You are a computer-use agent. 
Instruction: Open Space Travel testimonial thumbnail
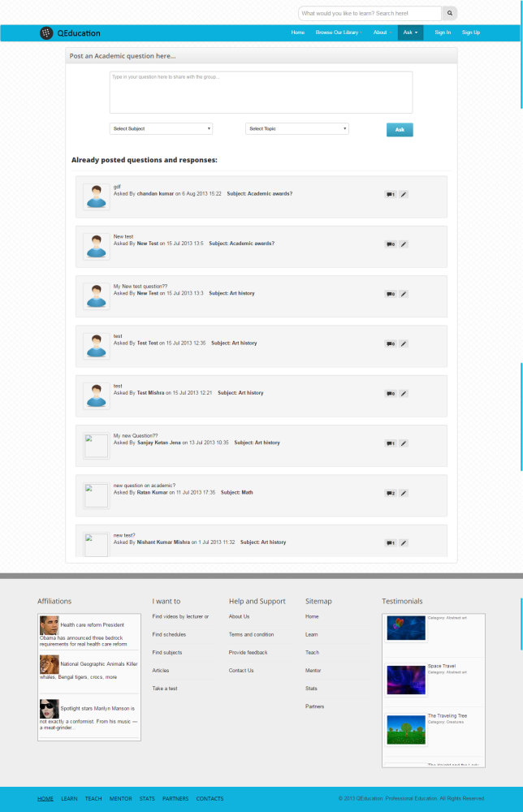pyautogui.click(x=406, y=680)
